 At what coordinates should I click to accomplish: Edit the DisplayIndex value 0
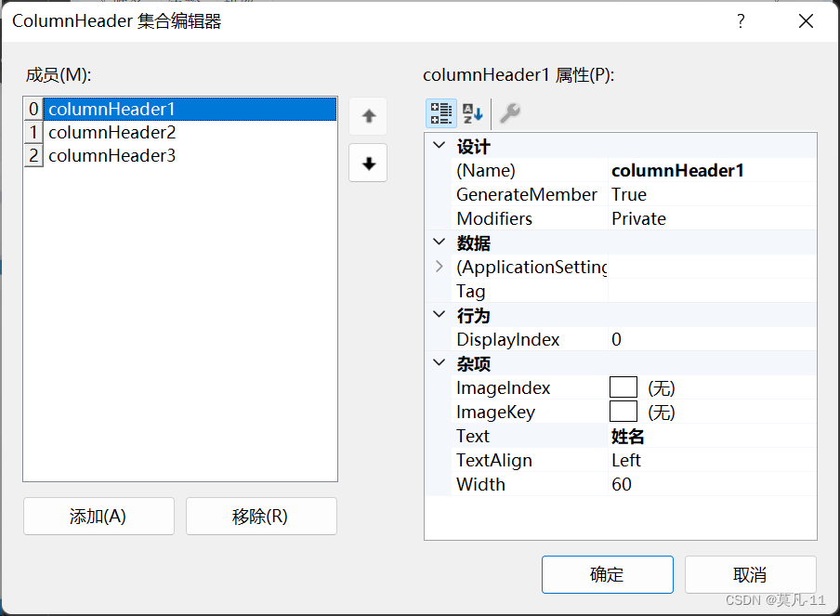[x=712, y=339]
